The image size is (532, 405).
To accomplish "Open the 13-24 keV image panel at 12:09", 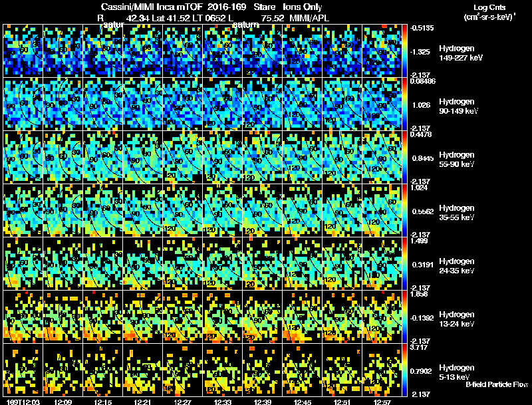I will pos(63,317).
